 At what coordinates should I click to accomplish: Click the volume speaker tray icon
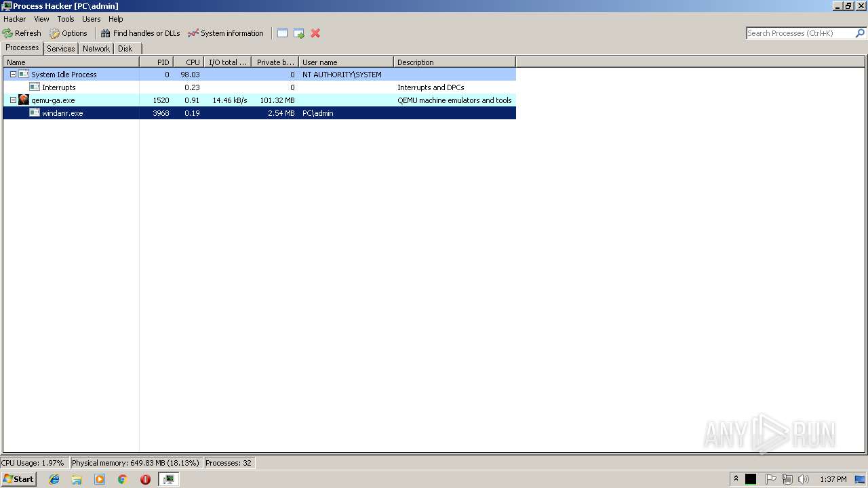(804, 479)
